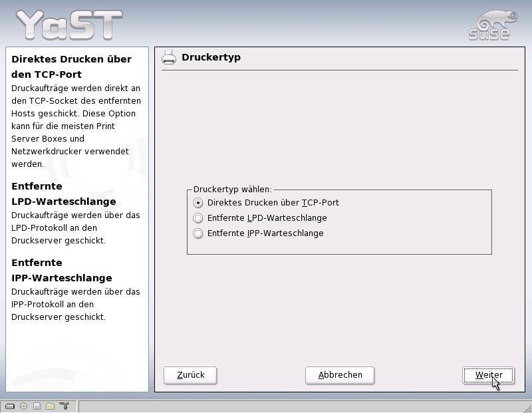This screenshot has width=532, height=413.
Task: Click the 'Druckertyp' dialog title text
Action: [x=211, y=57]
